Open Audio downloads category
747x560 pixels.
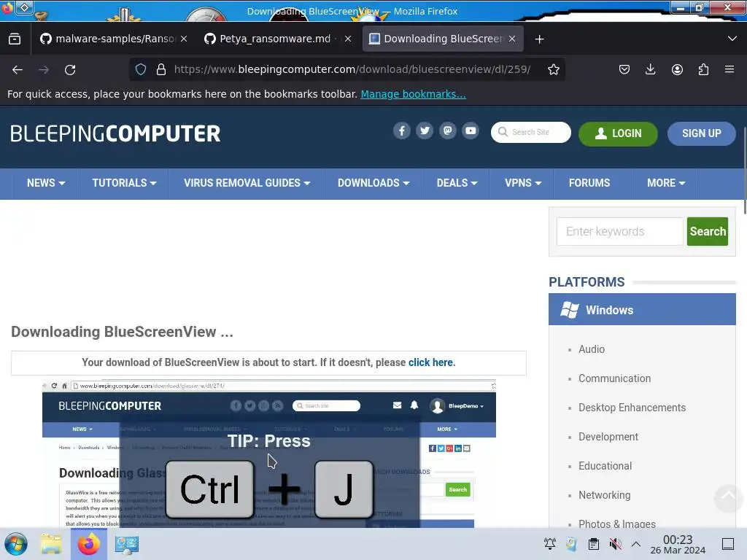(591, 349)
